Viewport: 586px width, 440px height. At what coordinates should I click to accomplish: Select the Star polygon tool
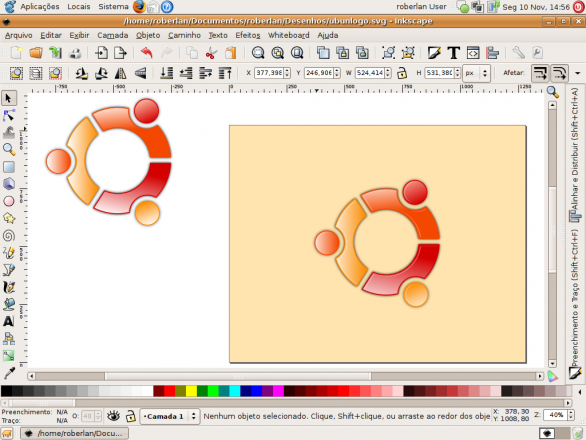(x=9, y=218)
